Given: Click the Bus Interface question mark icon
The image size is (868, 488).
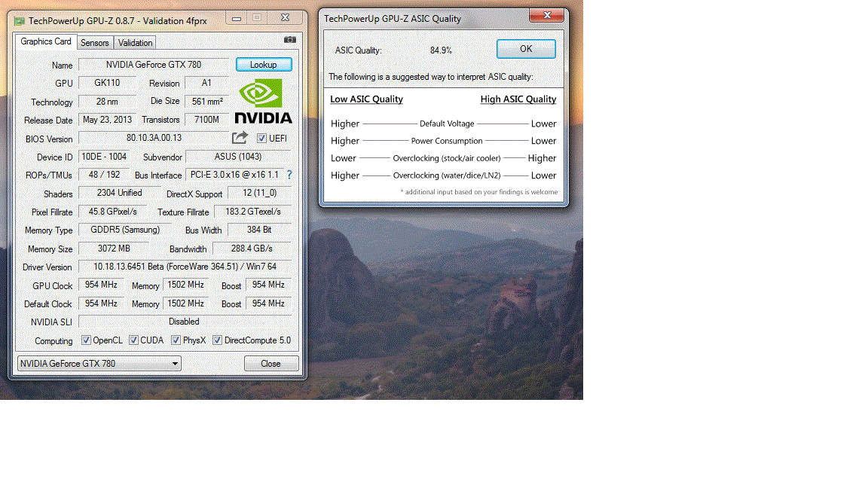Looking at the screenshot, I should coord(289,175).
